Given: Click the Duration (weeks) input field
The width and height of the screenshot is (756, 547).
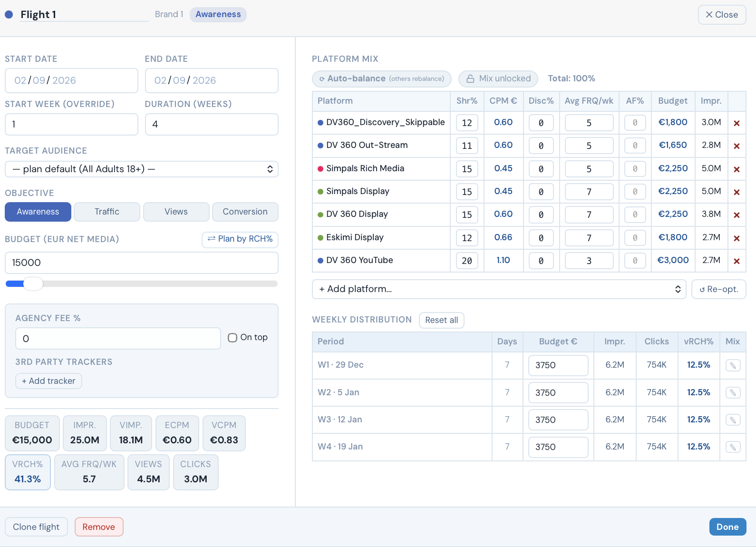Looking at the screenshot, I should coord(212,124).
